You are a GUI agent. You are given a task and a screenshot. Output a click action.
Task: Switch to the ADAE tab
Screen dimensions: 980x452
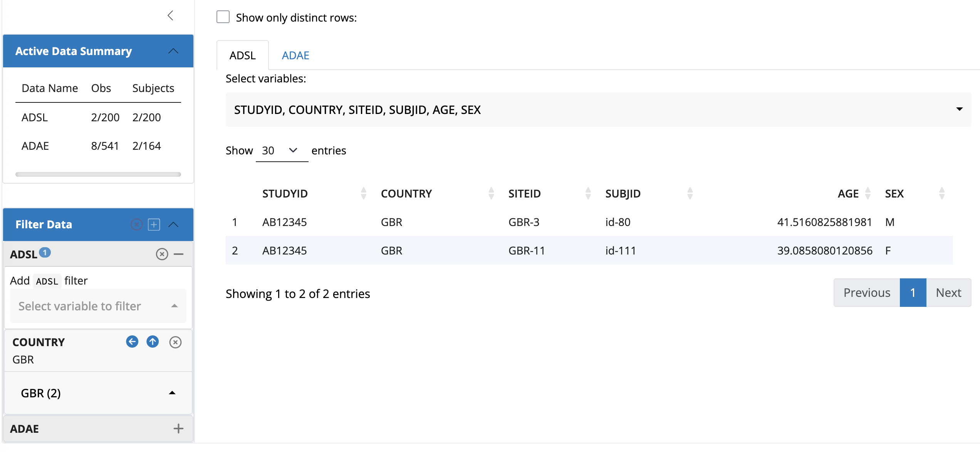click(x=295, y=55)
